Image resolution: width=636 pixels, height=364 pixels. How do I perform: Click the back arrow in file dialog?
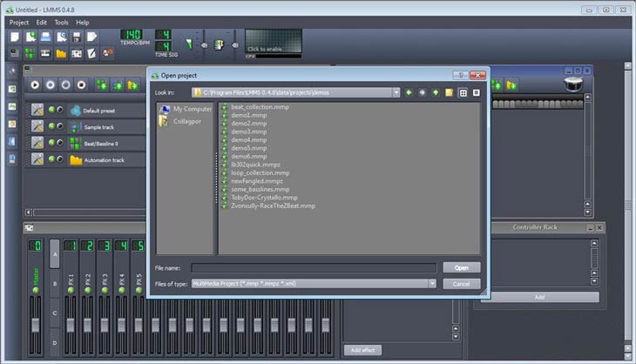[x=409, y=91]
